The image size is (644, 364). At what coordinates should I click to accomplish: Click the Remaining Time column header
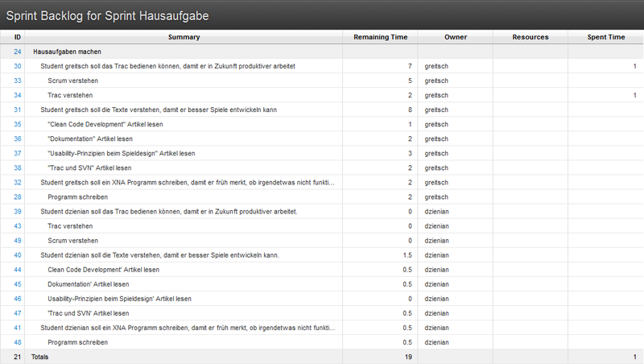[380, 37]
